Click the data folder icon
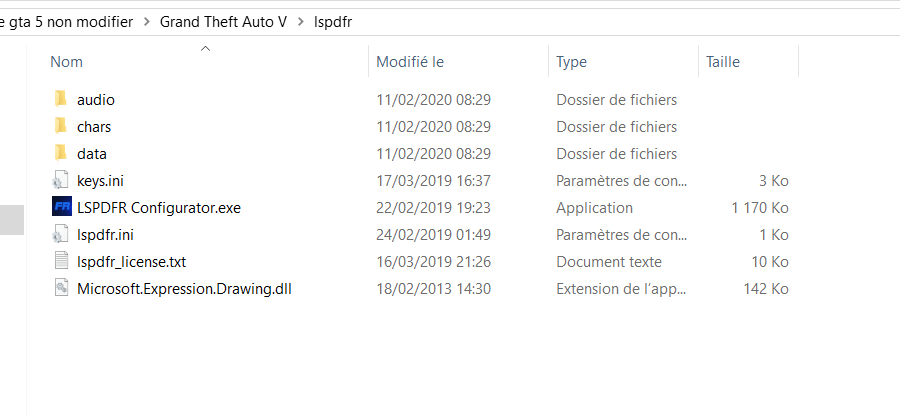Image resolution: width=900 pixels, height=417 pixels. tap(61, 153)
